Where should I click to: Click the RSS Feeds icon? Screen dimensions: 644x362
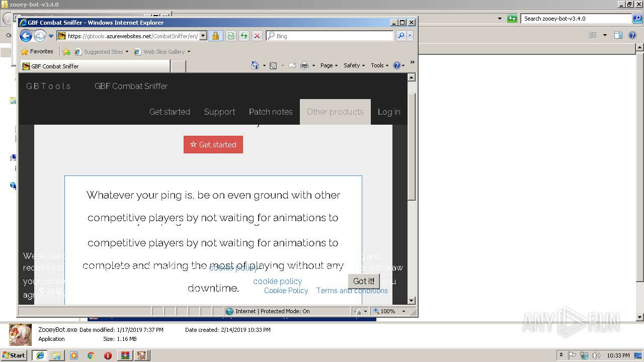pos(273,65)
